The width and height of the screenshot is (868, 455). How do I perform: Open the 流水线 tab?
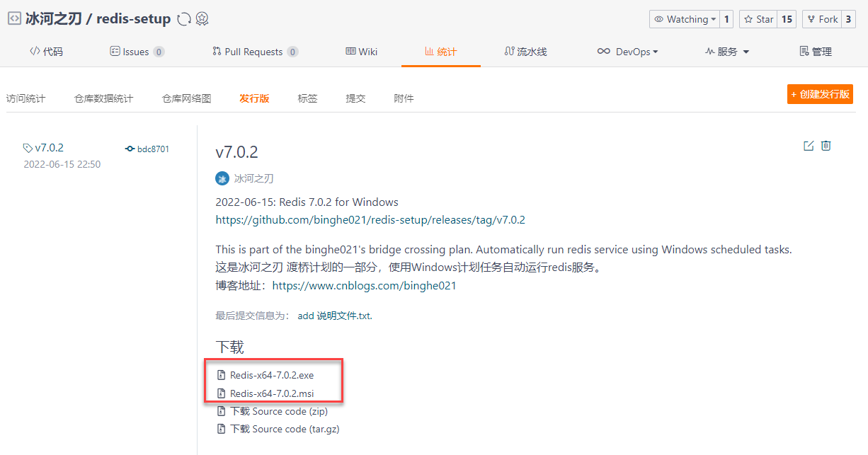(525, 52)
